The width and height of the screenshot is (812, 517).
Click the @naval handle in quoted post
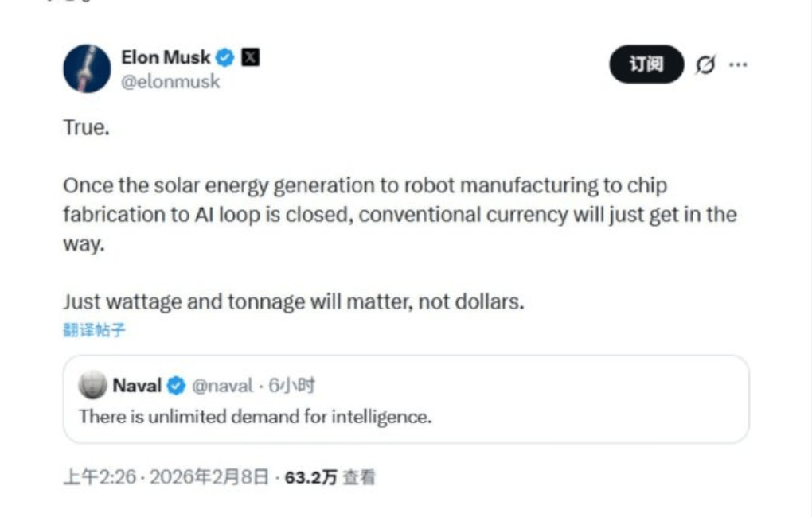coord(222,386)
